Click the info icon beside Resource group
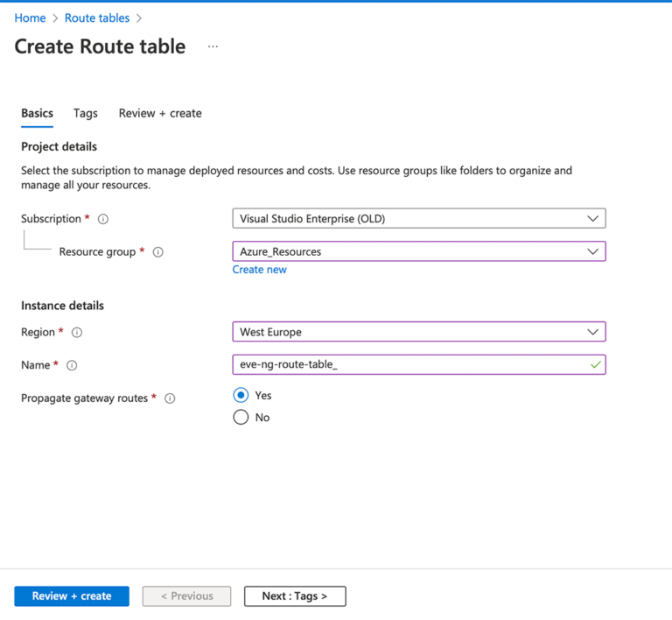This screenshot has height=620, width=672. (x=158, y=252)
